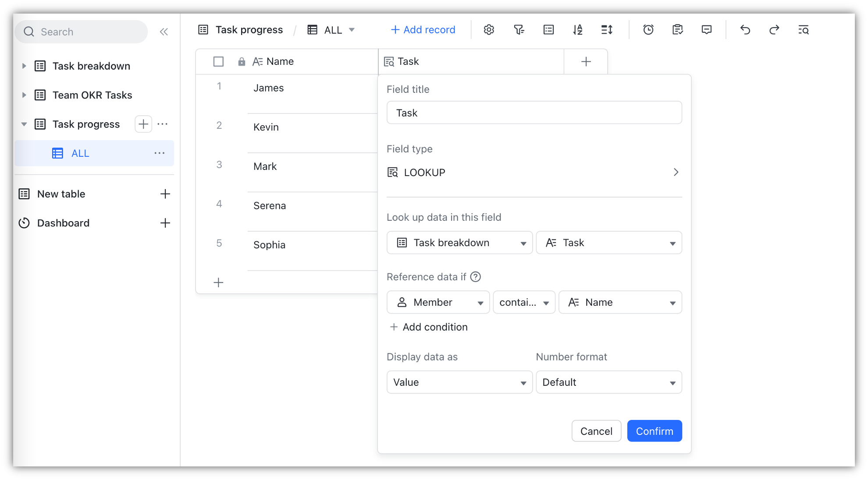Expand the Team OKR Tasks table
868x480 pixels.
point(24,95)
